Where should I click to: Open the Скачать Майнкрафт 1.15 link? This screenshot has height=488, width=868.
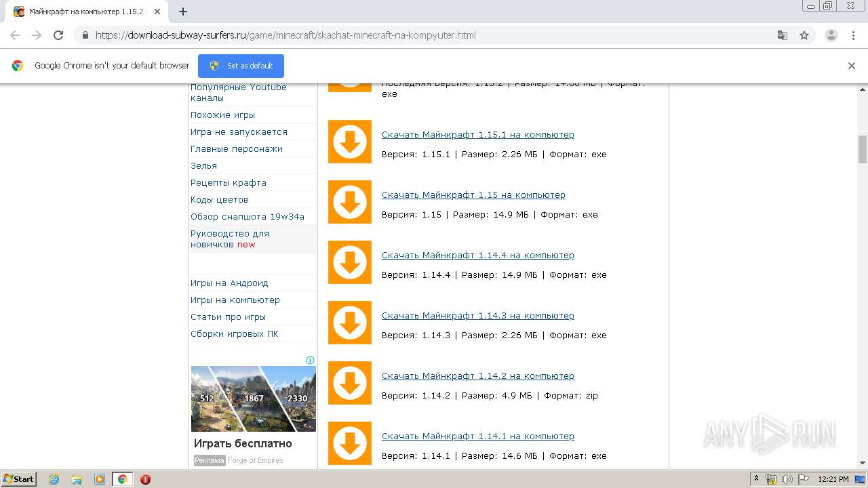click(x=473, y=195)
